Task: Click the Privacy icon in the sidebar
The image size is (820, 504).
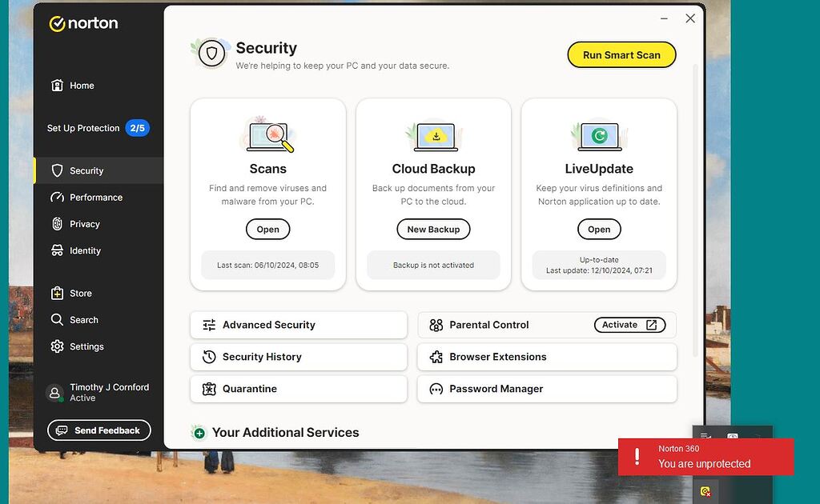Action: [58, 224]
